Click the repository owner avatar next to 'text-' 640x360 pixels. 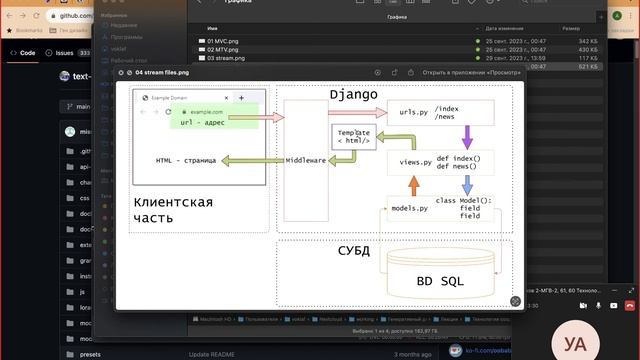click(64, 76)
